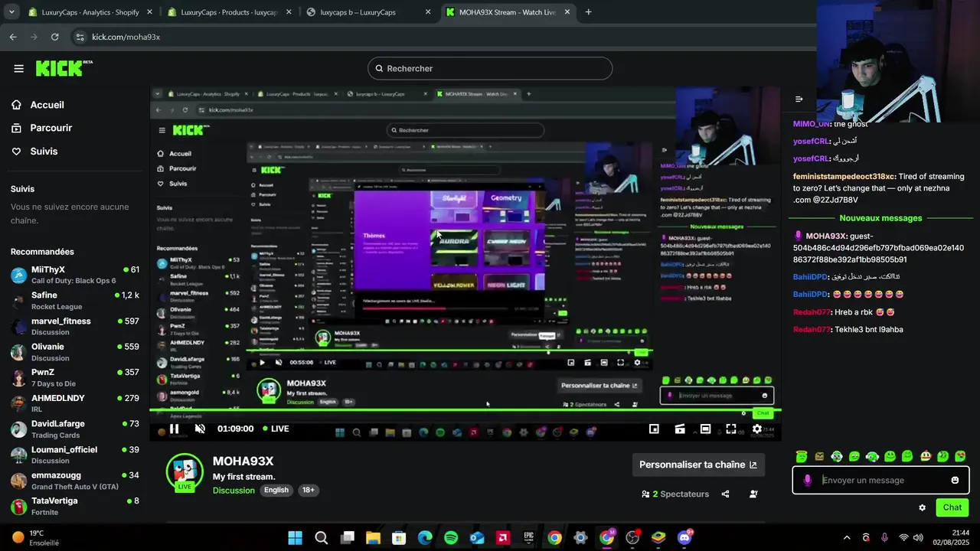Go to Accueil in sidebar
This screenshot has width=980, height=551.
click(x=38, y=105)
